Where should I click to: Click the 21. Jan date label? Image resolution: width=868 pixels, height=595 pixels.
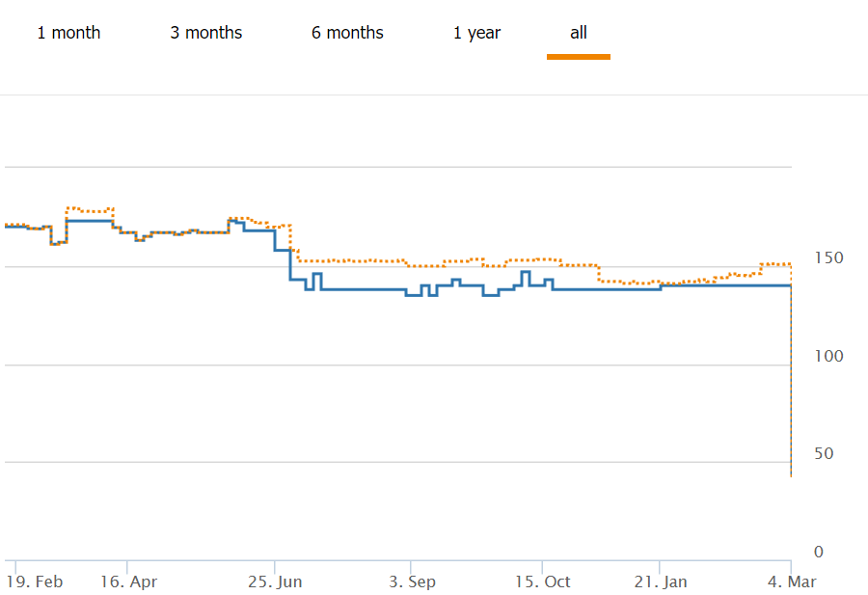coord(661,581)
